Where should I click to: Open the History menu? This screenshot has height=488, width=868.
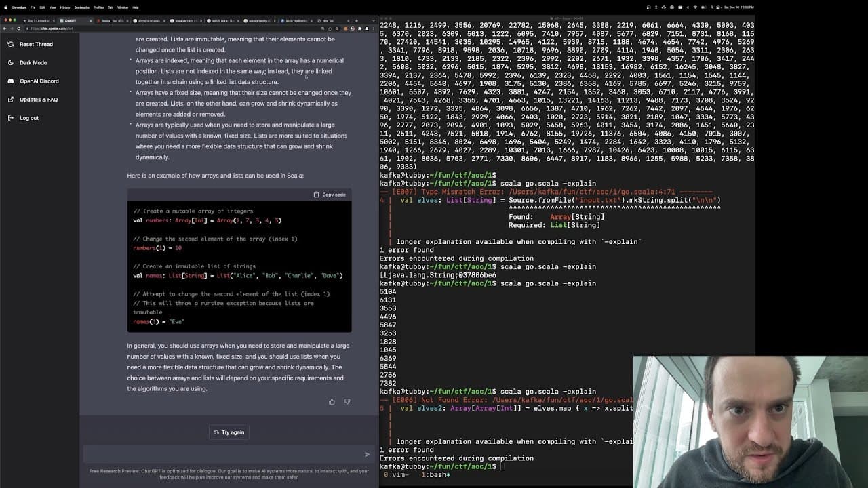coord(65,7)
